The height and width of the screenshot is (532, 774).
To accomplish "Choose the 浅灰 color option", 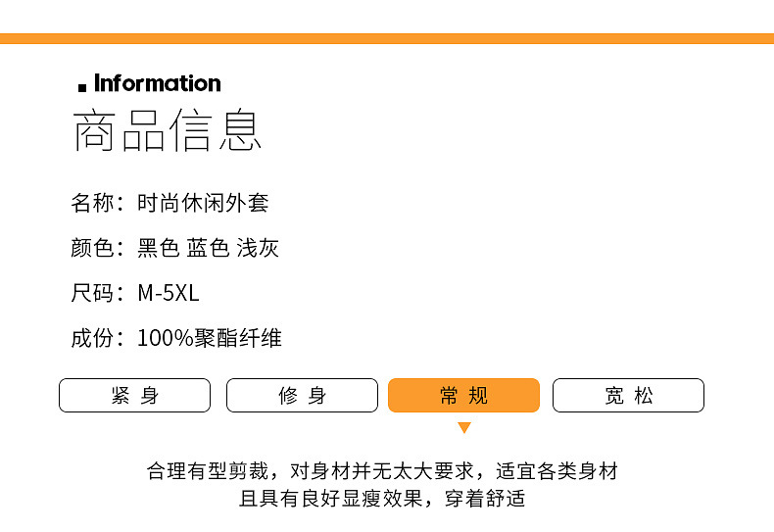I will [x=258, y=249].
